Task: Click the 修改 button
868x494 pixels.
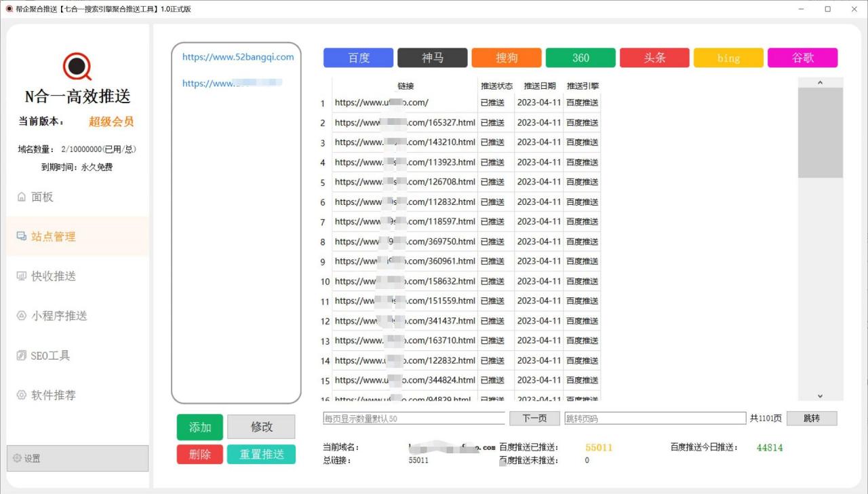Action: 261,427
